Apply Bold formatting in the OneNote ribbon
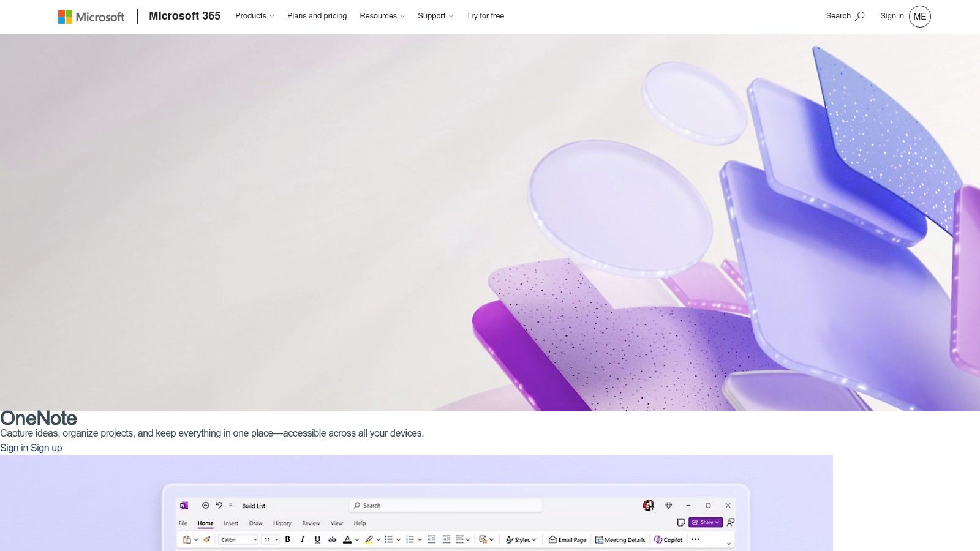980x551 pixels. click(287, 539)
